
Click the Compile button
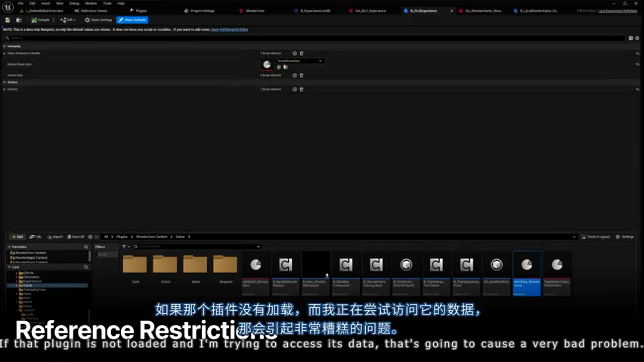click(41, 20)
